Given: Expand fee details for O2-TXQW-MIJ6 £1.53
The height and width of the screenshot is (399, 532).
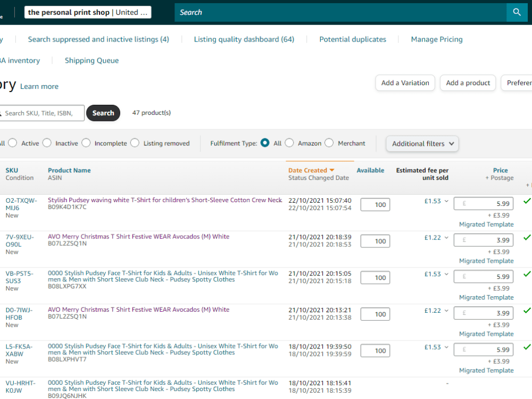Looking at the screenshot, I should pyautogui.click(x=446, y=201).
